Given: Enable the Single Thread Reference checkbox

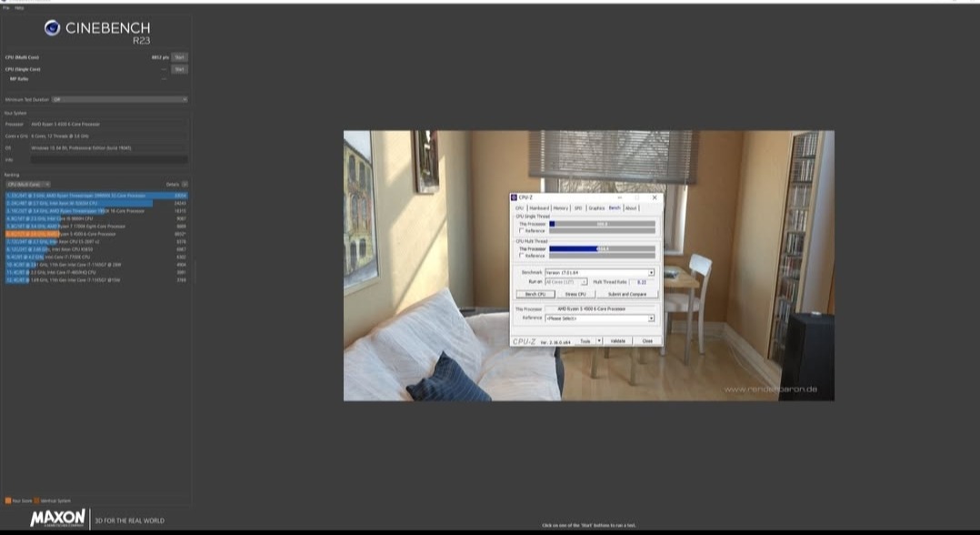Looking at the screenshot, I should coord(521,231).
